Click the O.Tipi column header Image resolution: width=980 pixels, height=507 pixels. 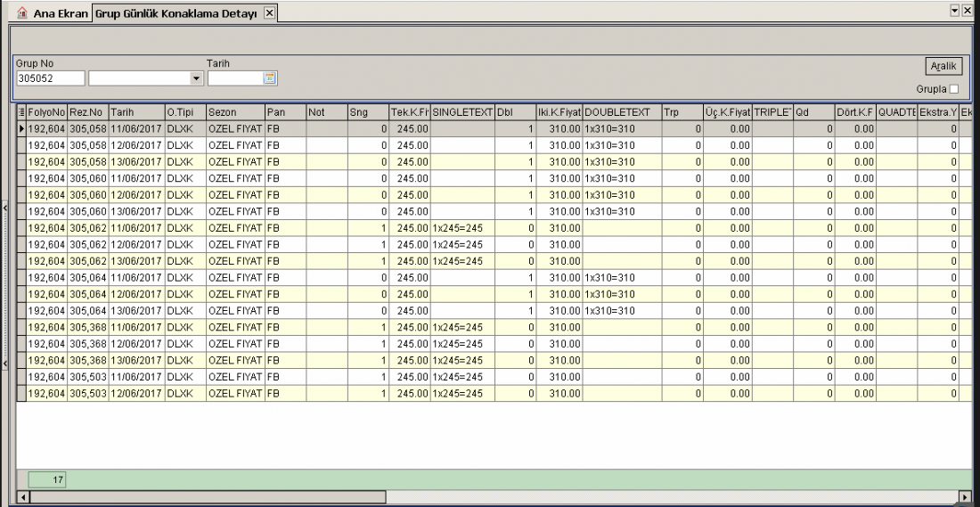tap(185, 112)
